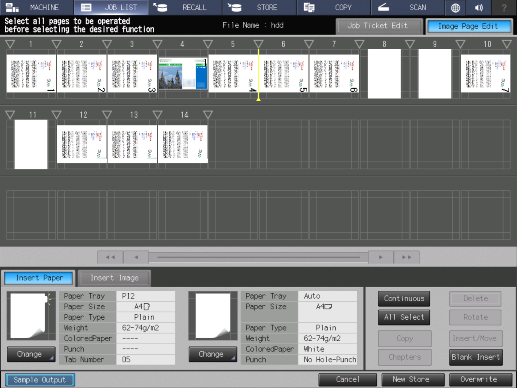
Task: Click the Blank Insert button
Action: pos(475,357)
